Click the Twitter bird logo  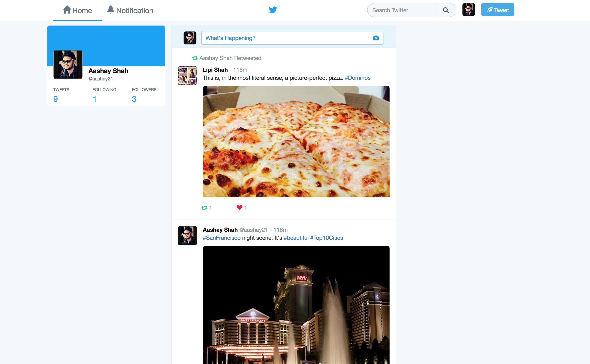pos(273,10)
